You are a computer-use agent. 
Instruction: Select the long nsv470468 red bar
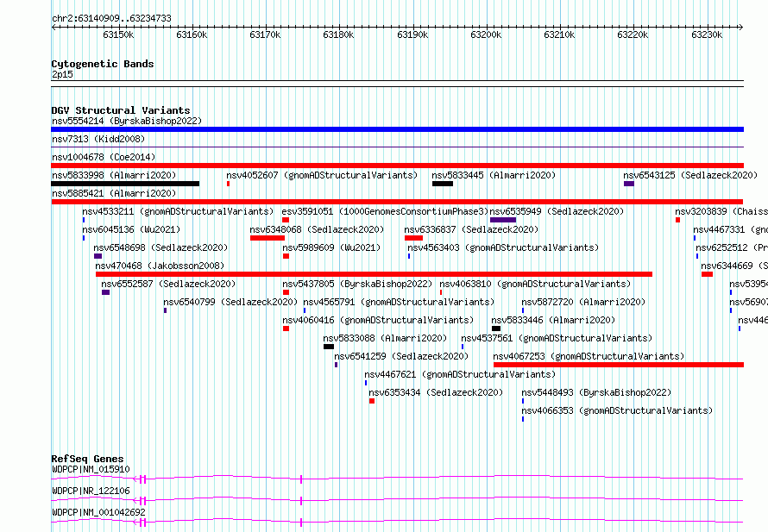(375, 274)
